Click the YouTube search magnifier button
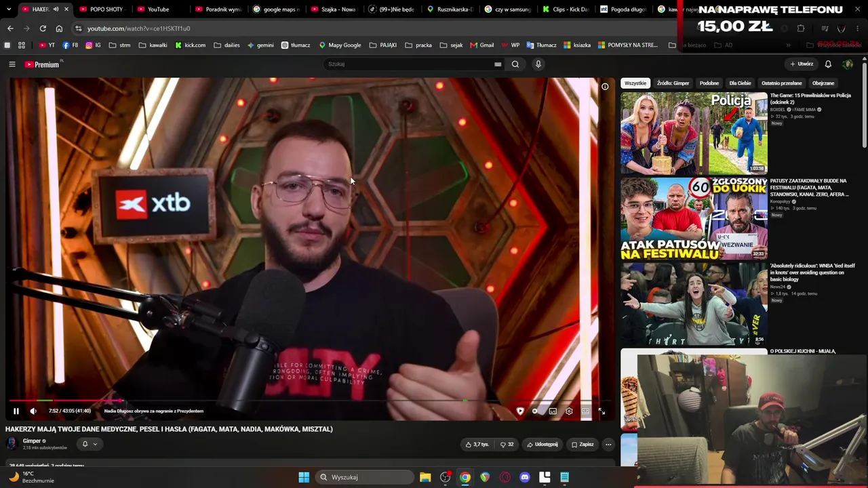This screenshot has width=868, height=488. 515,64
